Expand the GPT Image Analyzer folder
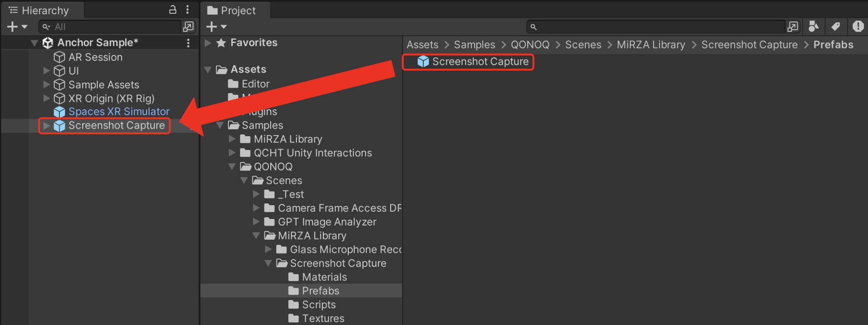 256,222
